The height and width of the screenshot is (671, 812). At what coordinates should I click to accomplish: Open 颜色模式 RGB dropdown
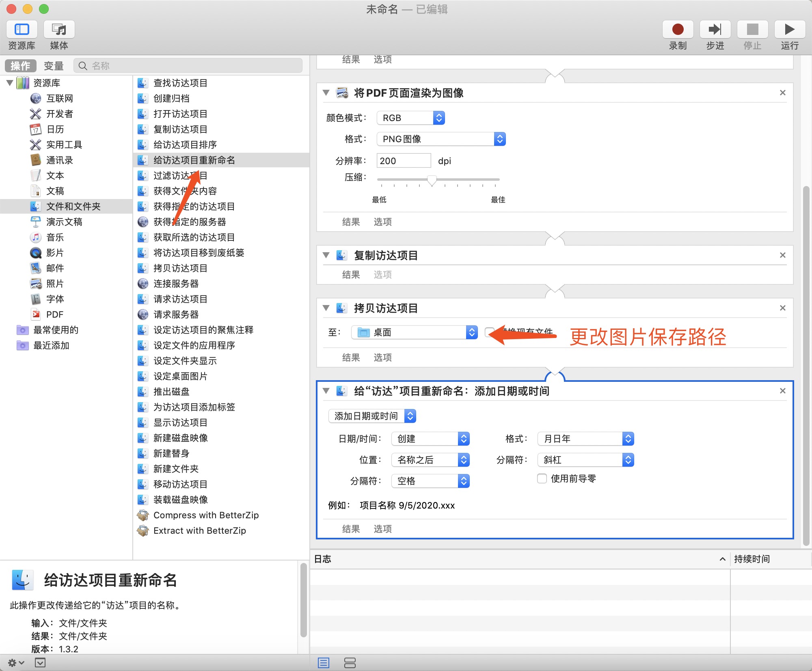pos(411,118)
